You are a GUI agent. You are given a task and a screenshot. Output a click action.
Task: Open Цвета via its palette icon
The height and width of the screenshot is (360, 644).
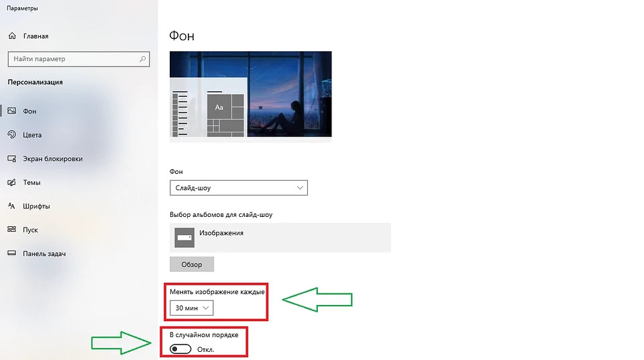click(x=11, y=135)
